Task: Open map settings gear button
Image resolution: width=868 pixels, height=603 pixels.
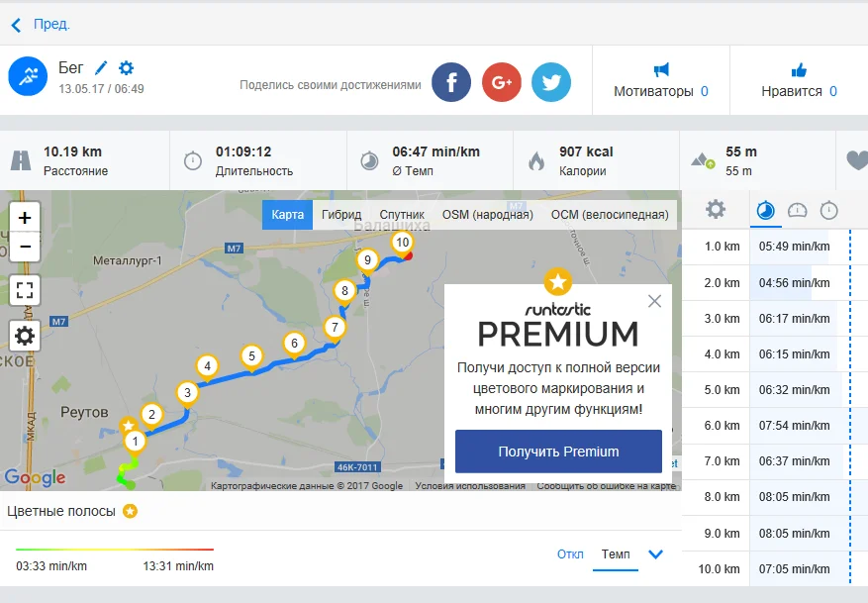Action: (x=25, y=336)
